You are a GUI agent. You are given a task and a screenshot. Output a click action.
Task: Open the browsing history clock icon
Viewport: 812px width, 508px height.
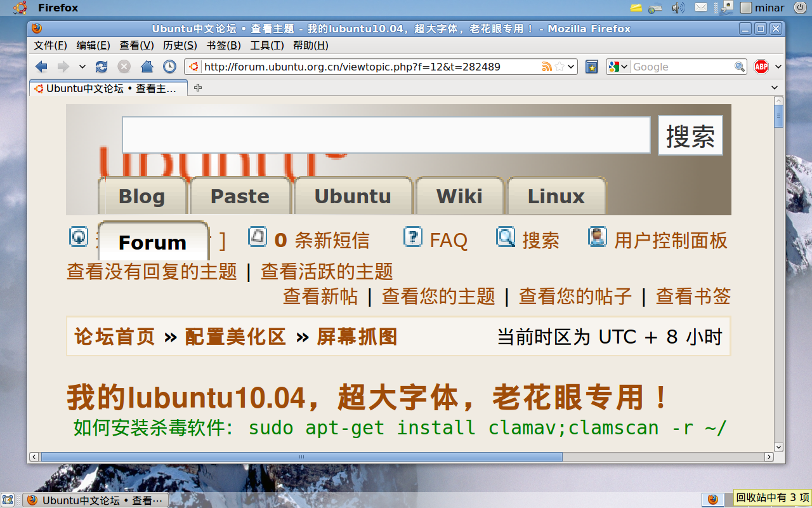coord(169,67)
